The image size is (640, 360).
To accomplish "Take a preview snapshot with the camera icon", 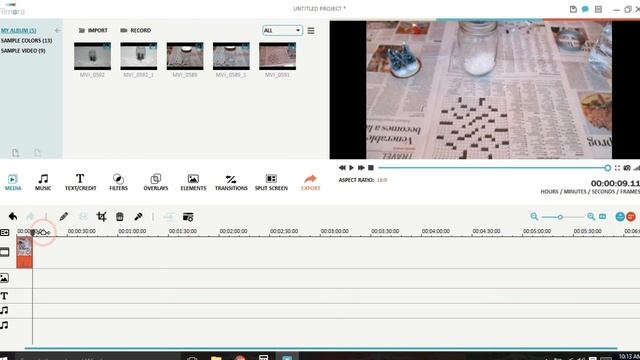I will 627,168.
